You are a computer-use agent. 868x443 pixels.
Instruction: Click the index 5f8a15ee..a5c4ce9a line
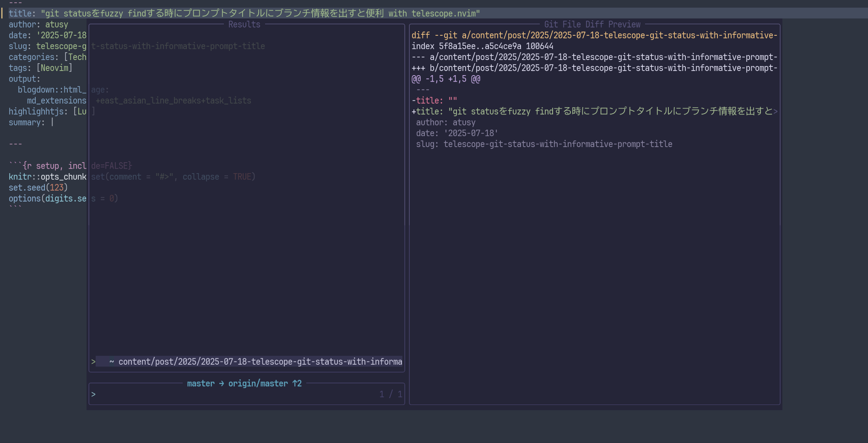point(482,46)
